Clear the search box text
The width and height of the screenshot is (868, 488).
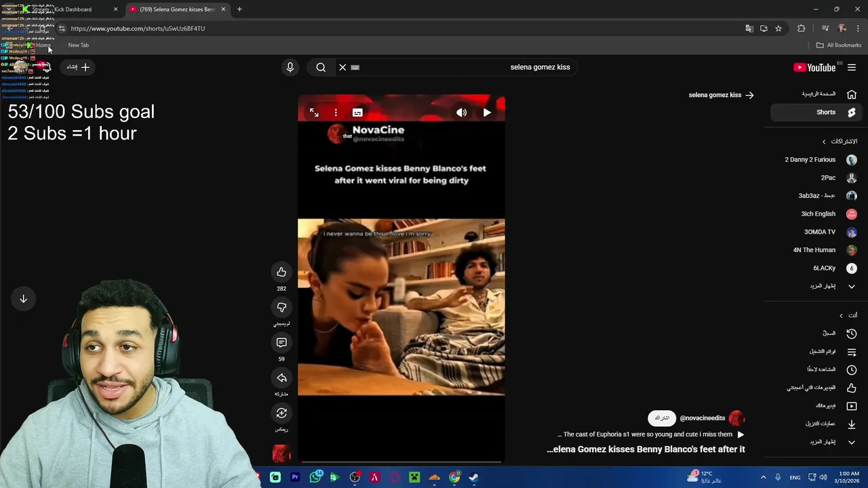pos(342,67)
